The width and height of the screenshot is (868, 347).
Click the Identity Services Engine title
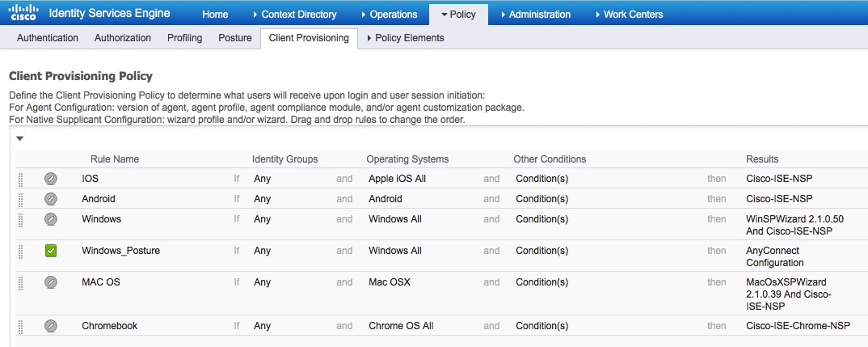coord(110,13)
